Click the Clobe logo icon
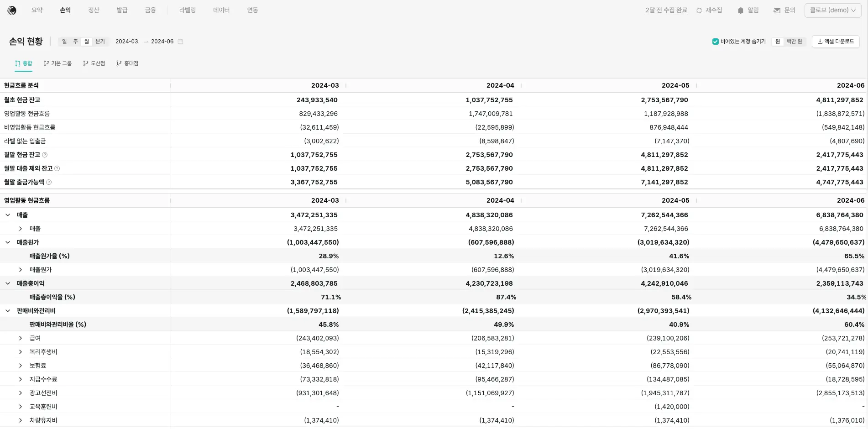 [12, 10]
